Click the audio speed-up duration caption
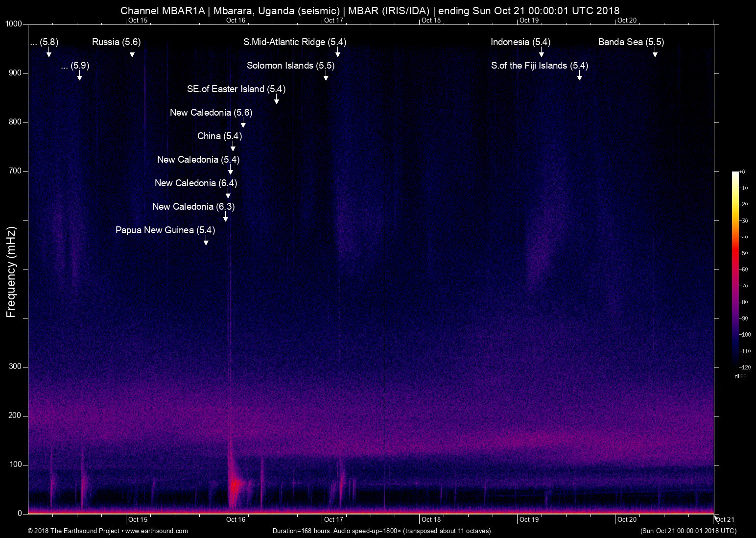This screenshot has height=538, width=756. 382,531
